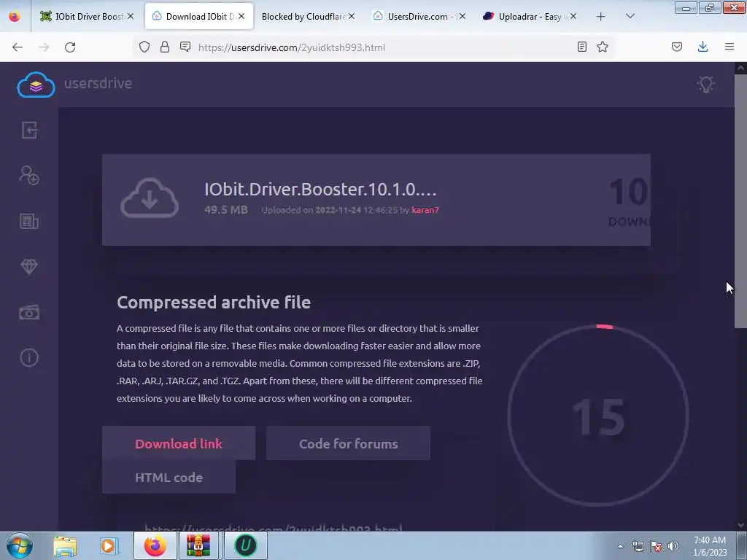View site security padlock info
The width and height of the screenshot is (747, 560).
(165, 47)
